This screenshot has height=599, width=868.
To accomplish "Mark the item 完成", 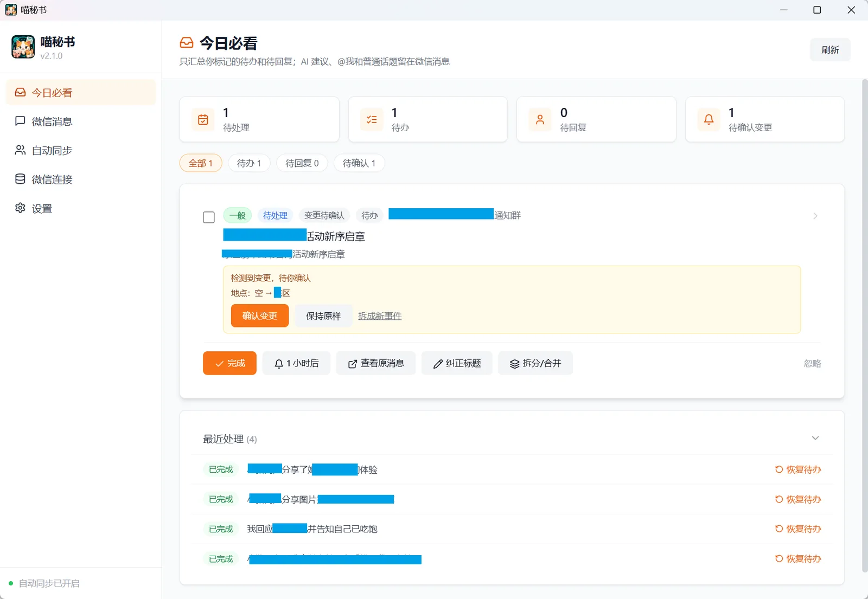I will click(x=230, y=363).
